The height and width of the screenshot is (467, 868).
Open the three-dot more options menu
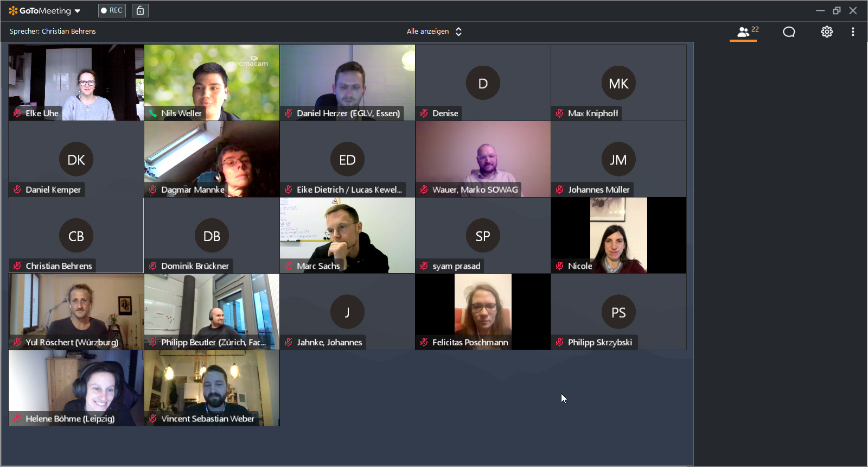(853, 32)
